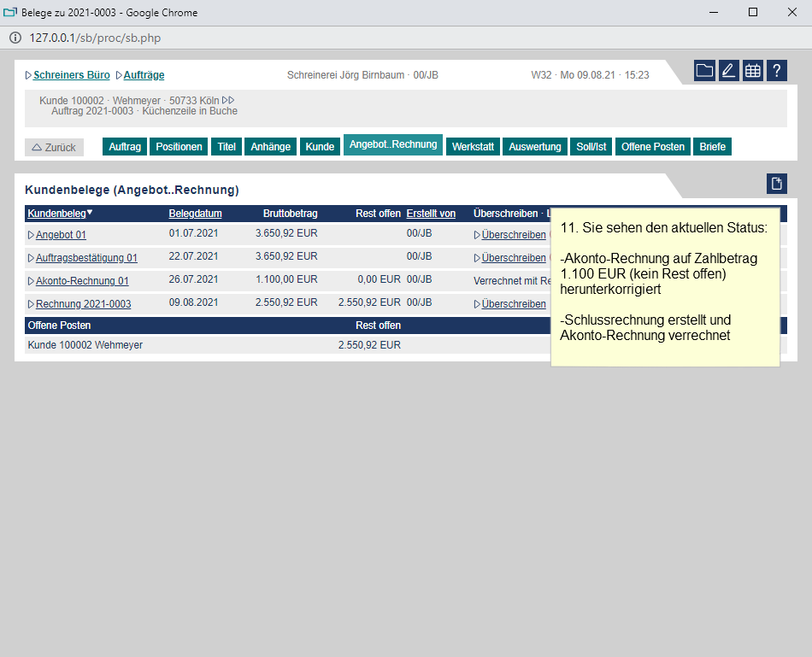Click the new document icon above table
Image resolution: width=812 pixels, height=657 pixels.
[x=776, y=184]
